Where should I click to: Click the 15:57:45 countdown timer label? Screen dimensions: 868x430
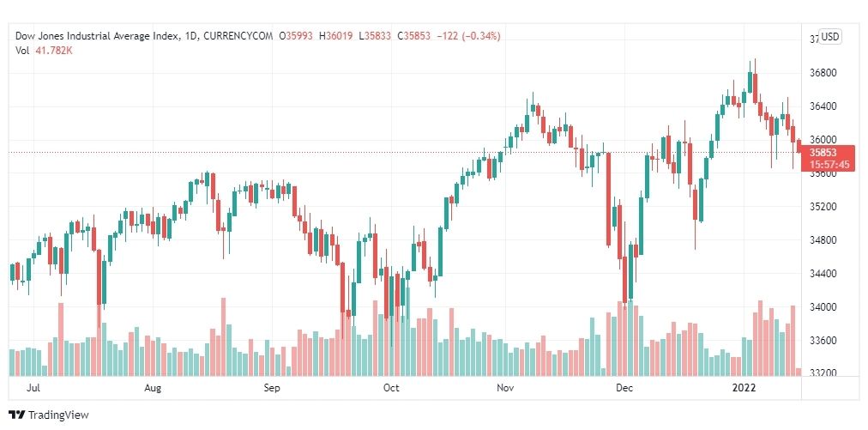(x=829, y=165)
